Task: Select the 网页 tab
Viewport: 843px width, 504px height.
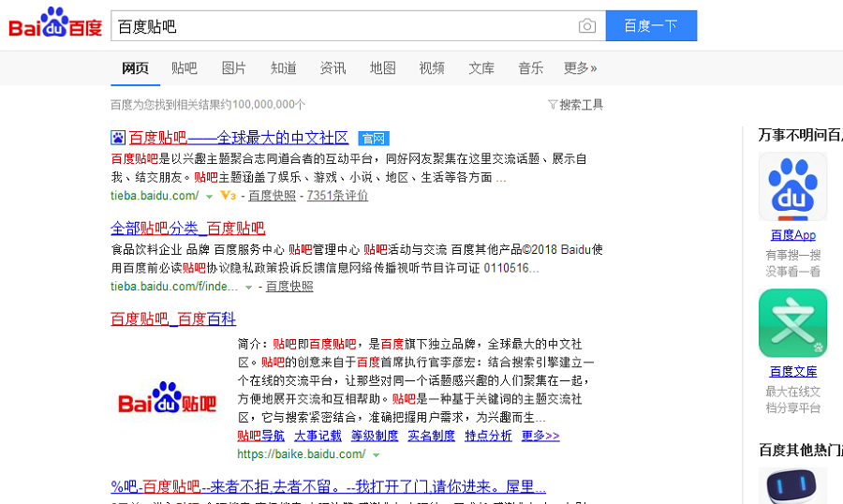Action: coord(135,68)
